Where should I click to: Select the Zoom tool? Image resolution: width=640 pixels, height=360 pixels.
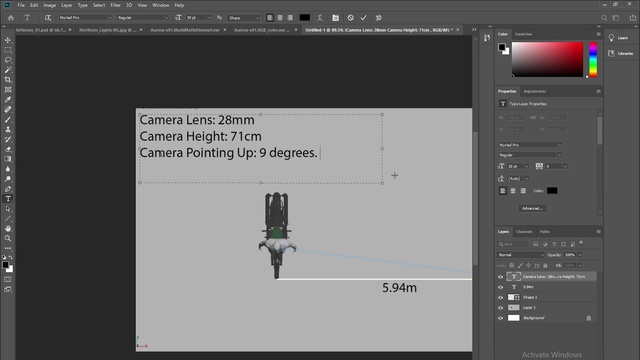click(x=8, y=238)
